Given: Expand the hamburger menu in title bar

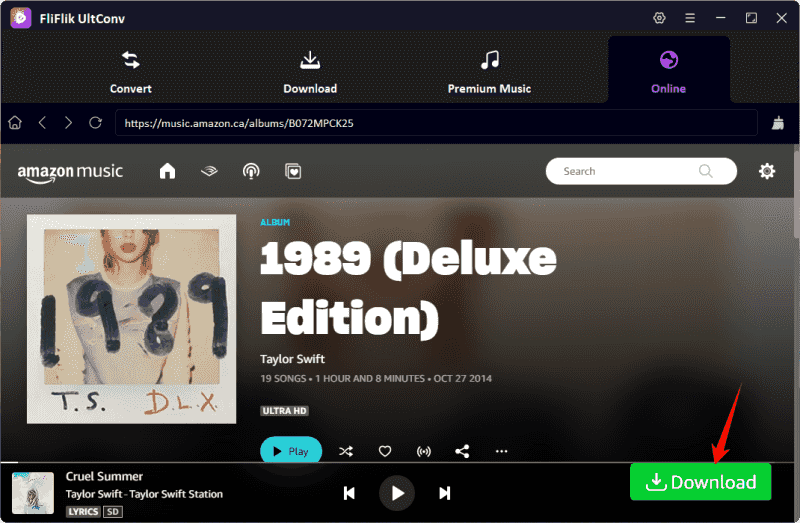Looking at the screenshot, I should coord(690,18).
